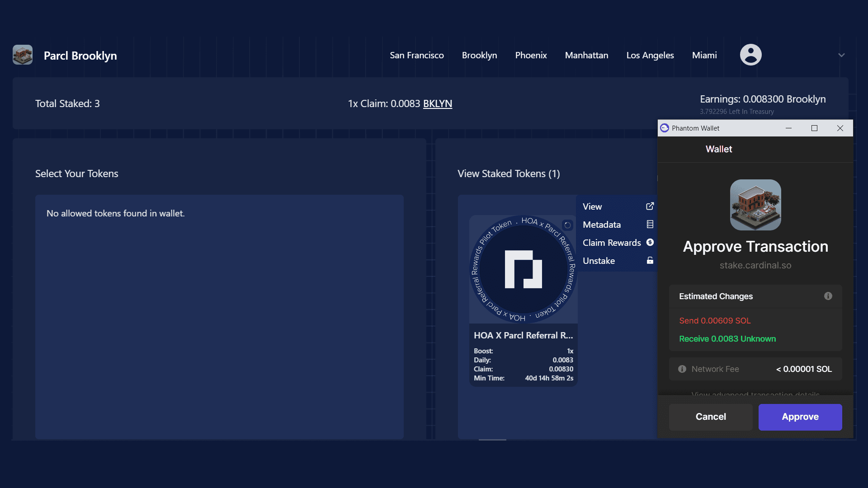Expand the header chevron dropdown
This screenshot has width=868, height=488.
coord(841,55)
